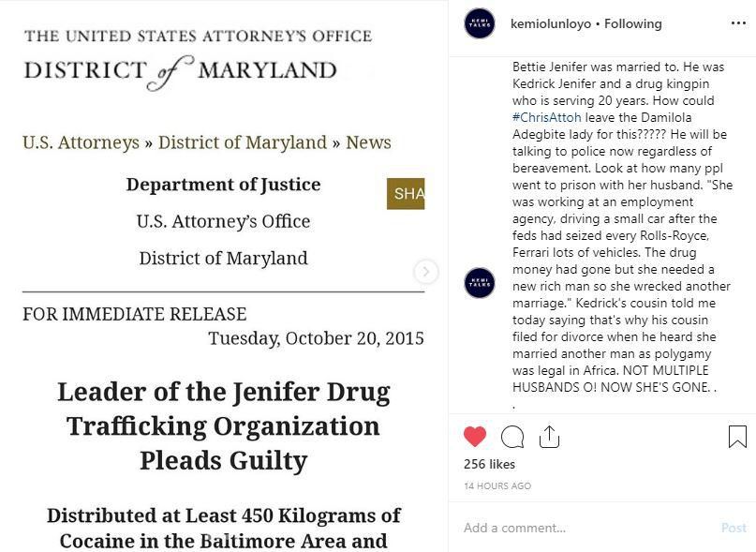Click the U.S. Attorneys breadcrumb
756x552 pixels.
(x=81, y=142)
